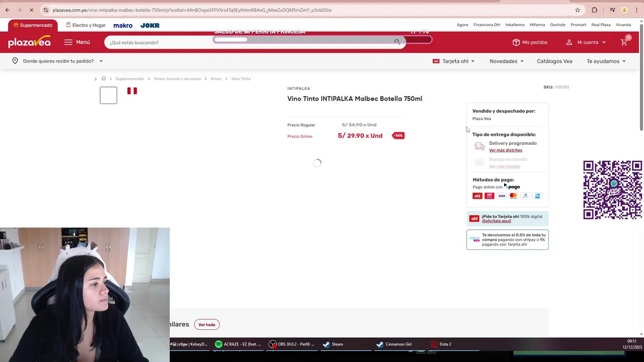644x362 pixels.
Task: Open Vinos breadcrumb link
Action: coord(216,79)
